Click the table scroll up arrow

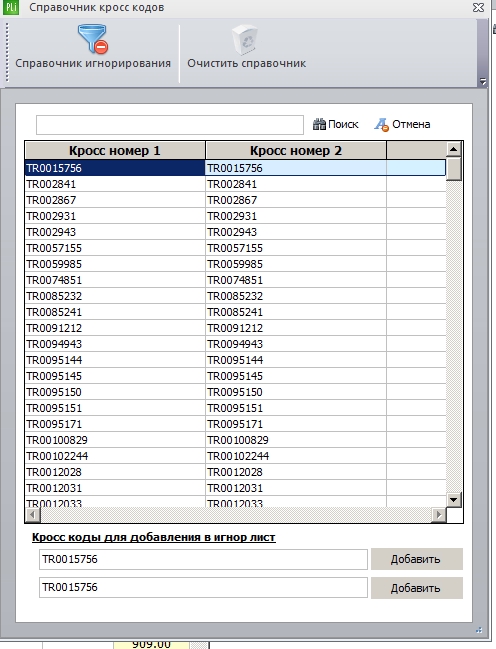454,149
